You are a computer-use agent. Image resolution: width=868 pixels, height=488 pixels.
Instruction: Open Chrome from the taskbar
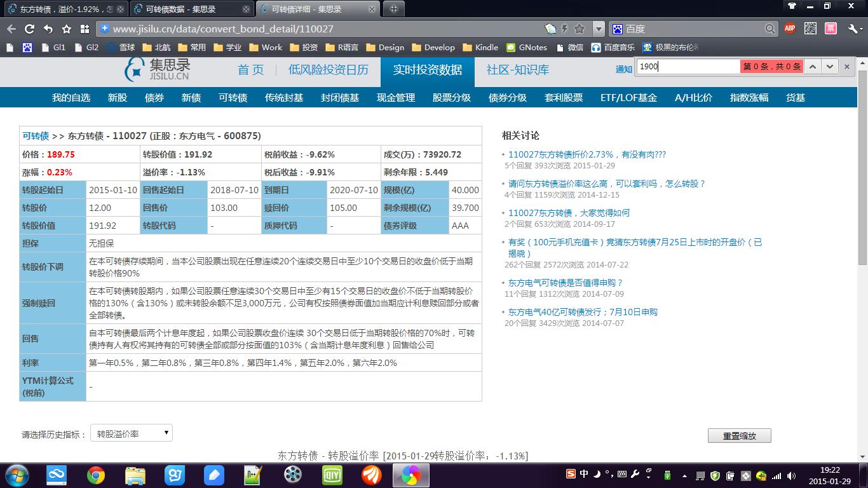[96, 475]
